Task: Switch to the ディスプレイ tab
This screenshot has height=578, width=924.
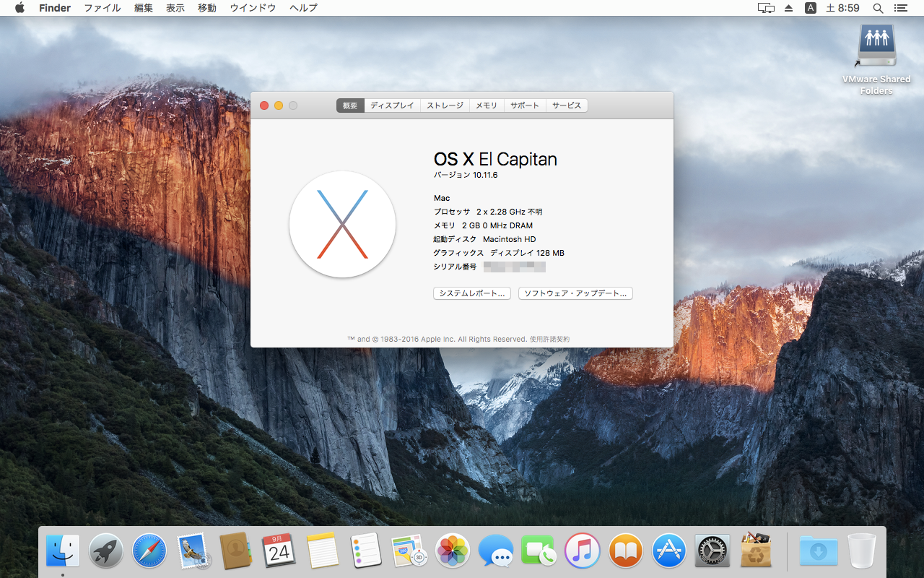Action: 392,105
